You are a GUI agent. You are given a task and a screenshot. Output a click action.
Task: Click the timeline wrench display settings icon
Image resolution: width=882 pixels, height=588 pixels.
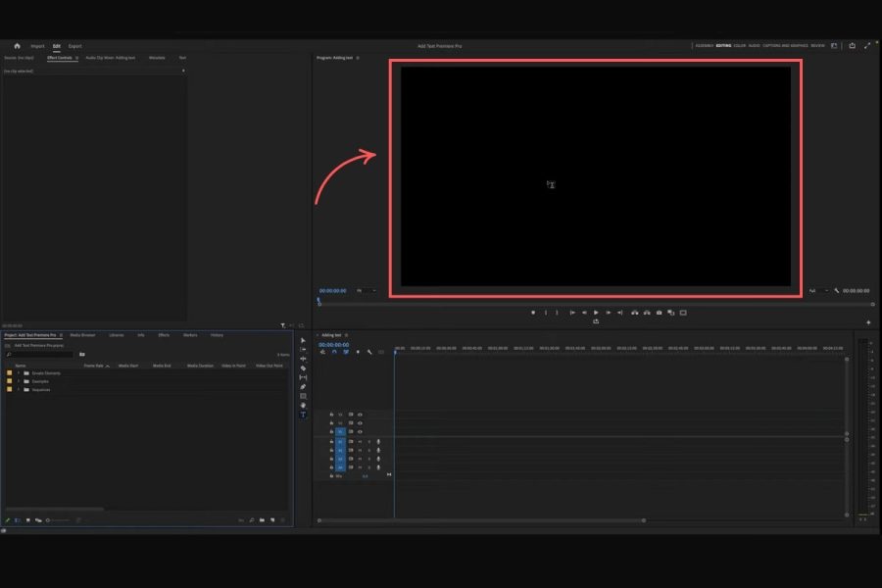(x=369, y=352)
